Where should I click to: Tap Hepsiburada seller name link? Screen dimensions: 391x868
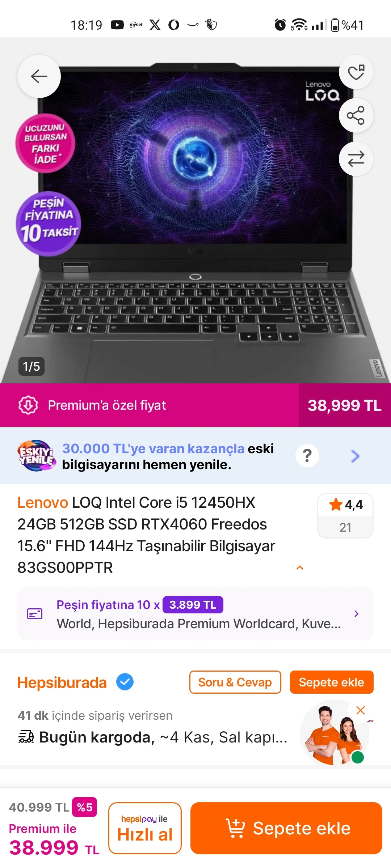[x=62, y=682]
